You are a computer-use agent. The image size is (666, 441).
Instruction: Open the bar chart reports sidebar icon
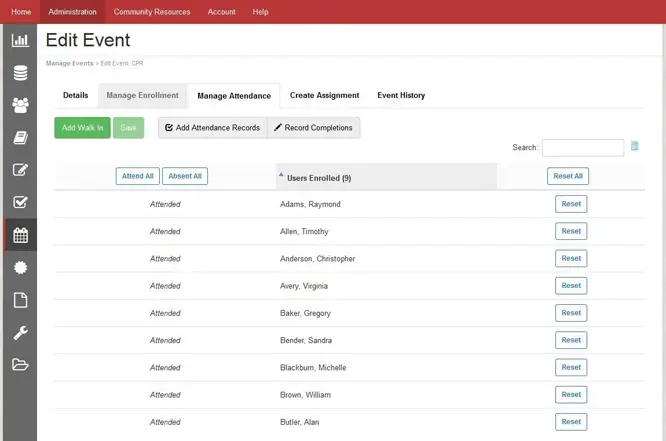tap(19, 41)
